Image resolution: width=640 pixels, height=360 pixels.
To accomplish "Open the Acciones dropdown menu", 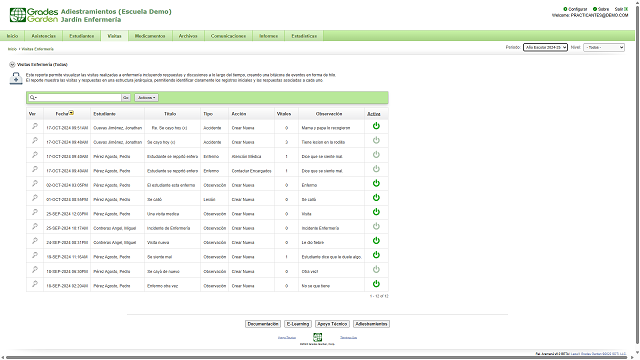I will 147,98.
